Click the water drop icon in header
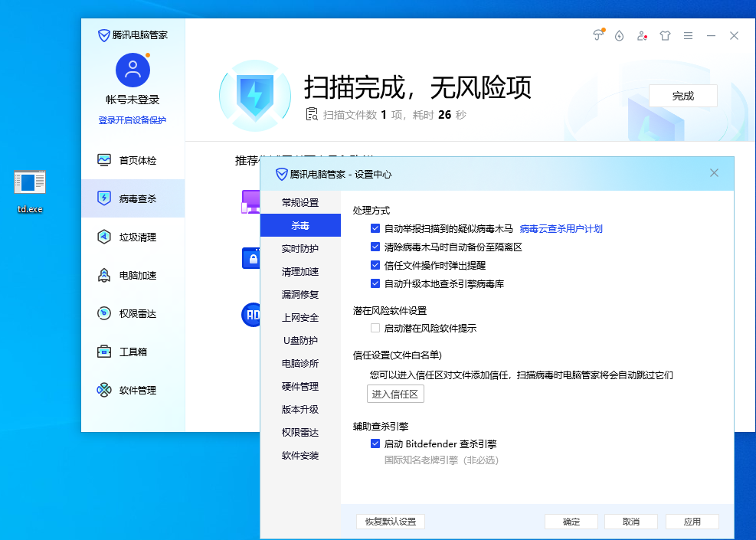Image resolution: width=756 pixels, height=540 pixels. click(619, 36)
